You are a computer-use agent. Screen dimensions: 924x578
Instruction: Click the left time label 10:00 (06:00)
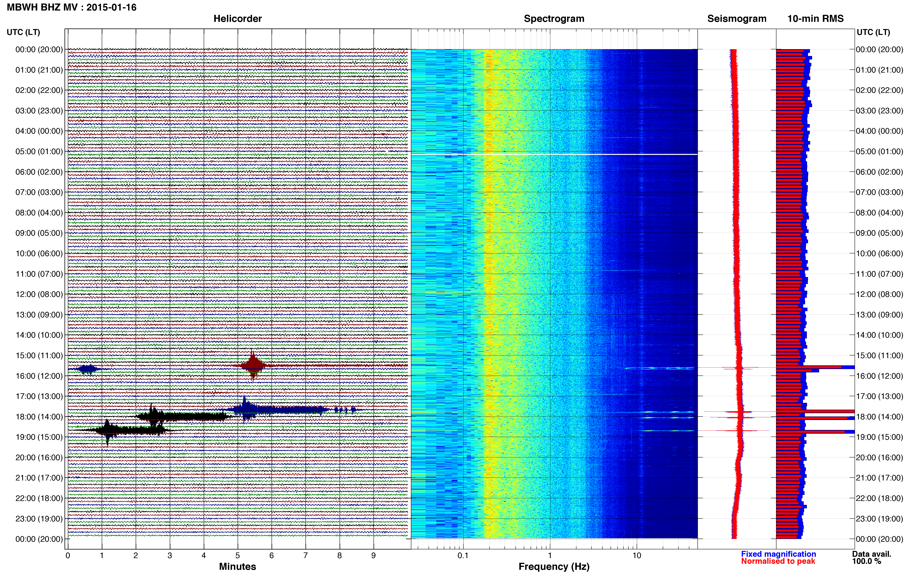pos(39,253)
